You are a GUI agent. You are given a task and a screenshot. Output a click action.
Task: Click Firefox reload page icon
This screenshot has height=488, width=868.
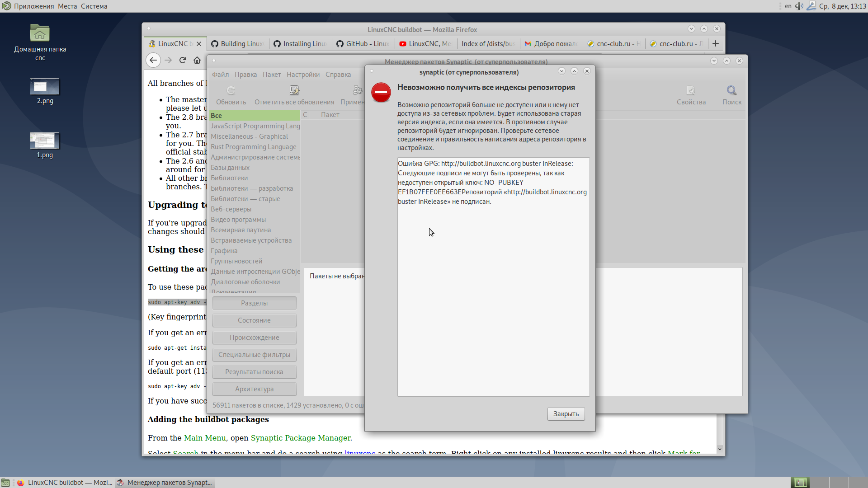point(183,60)
